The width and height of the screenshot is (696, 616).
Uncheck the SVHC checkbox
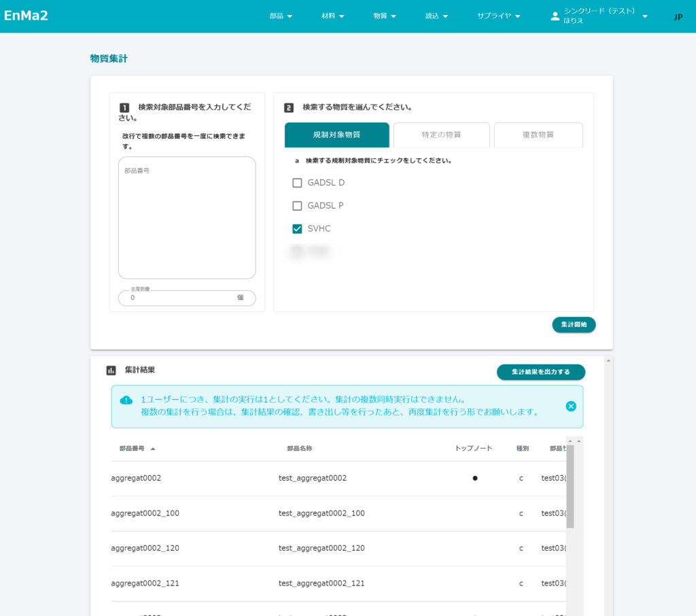coord(297,229)
